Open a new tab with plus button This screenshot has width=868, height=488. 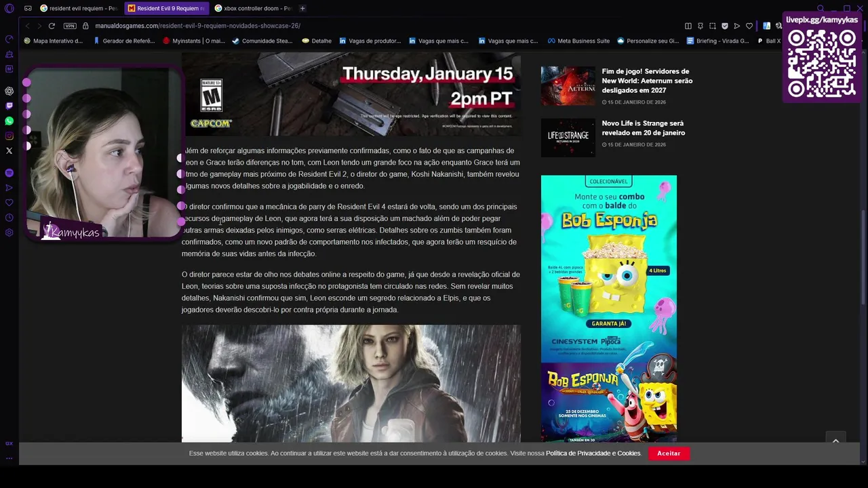click(x=302, y=8)
